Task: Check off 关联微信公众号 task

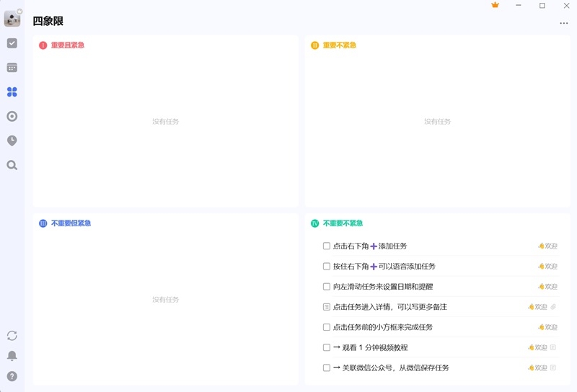Action: pos(327,367)
